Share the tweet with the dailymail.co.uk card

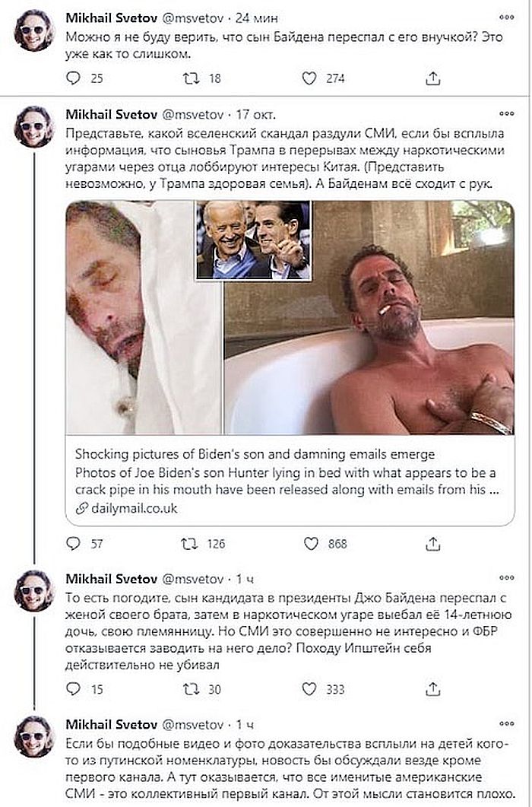432,543
